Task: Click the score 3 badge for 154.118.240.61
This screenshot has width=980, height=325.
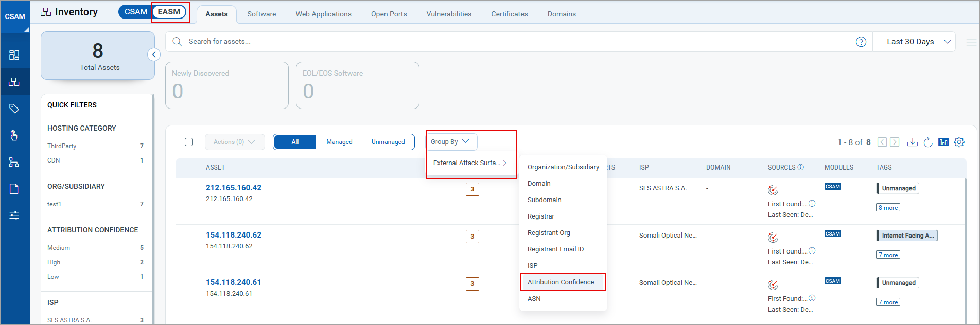Action: pos(472,284)
